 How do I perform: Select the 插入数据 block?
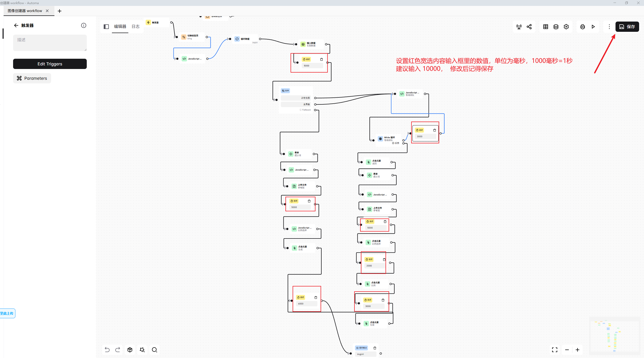coord(311,44)
